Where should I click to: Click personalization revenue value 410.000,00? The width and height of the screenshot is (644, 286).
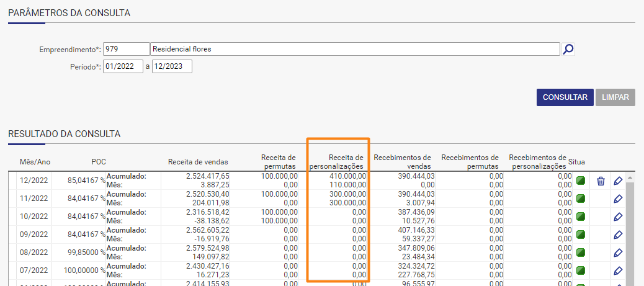(x=347, y=176)
